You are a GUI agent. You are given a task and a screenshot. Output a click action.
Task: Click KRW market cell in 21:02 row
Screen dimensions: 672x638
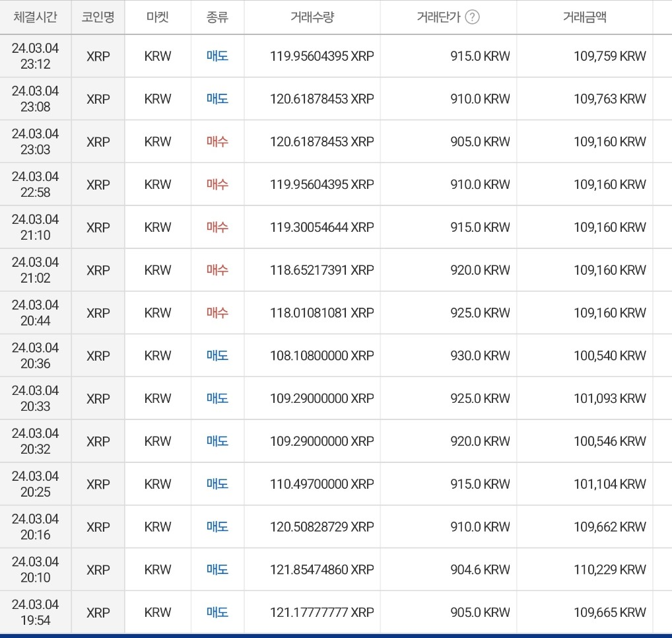(157, 270)
